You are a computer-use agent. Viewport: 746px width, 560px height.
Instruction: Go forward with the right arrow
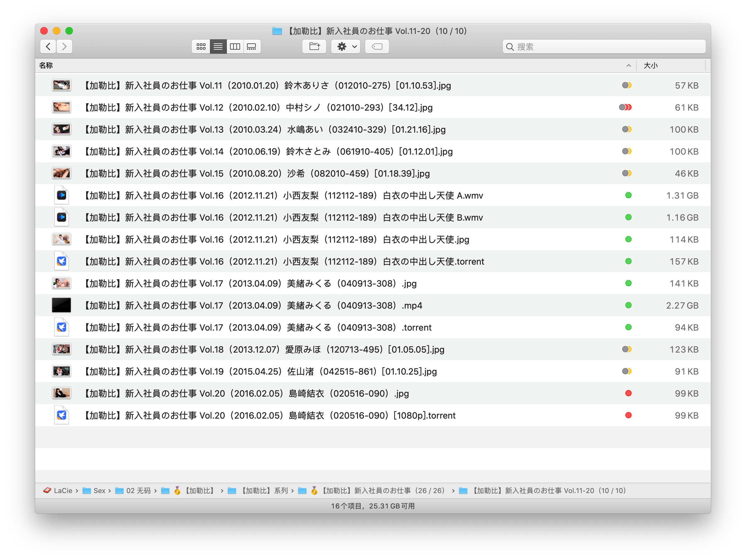tap(64, 47)
